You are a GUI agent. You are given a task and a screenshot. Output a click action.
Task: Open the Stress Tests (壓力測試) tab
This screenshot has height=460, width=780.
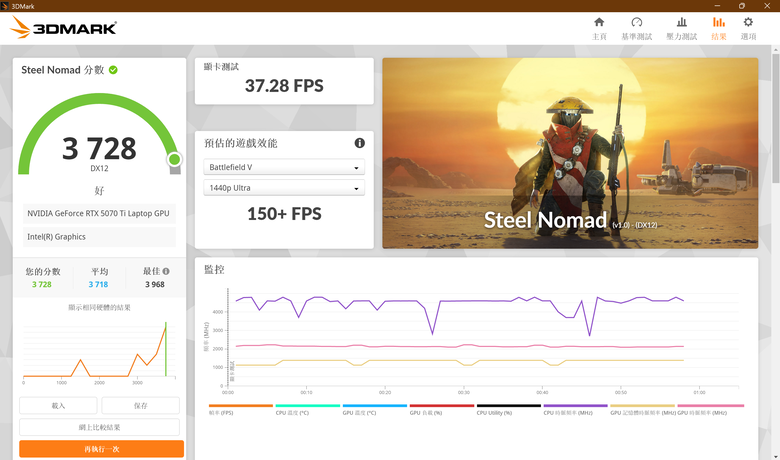click(x=682, y=28)
